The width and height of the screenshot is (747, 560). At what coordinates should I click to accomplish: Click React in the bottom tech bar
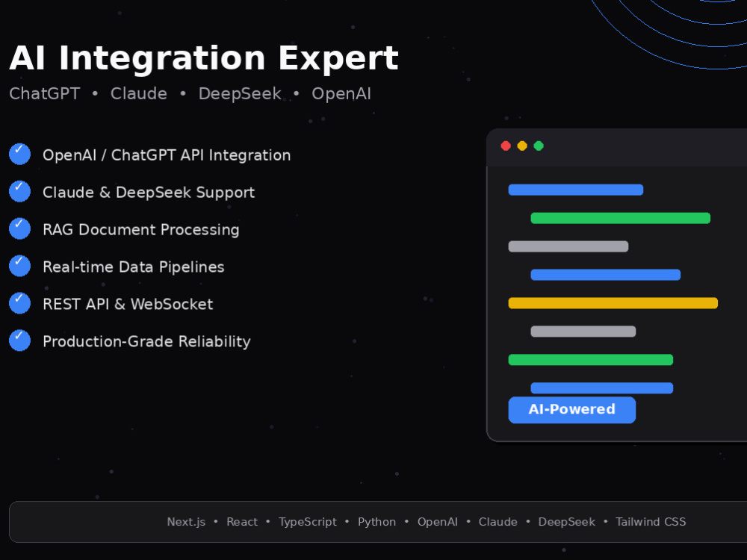pyautogui.click(x=242, y=522)
